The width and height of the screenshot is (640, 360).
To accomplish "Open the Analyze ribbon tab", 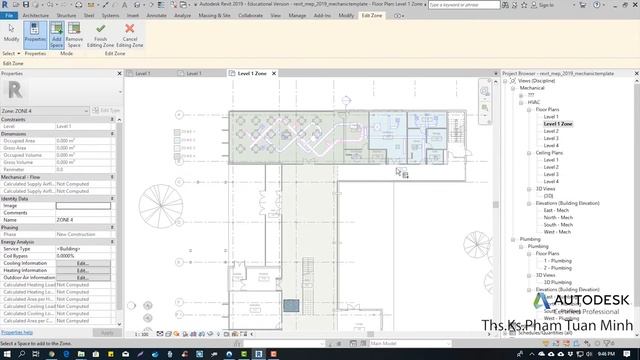I will 182,16.
